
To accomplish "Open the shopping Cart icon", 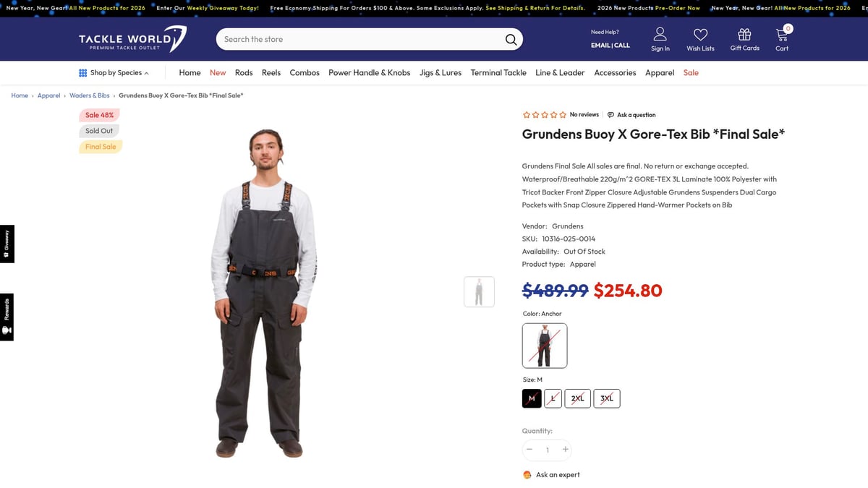I will click(x=782, y=34).
